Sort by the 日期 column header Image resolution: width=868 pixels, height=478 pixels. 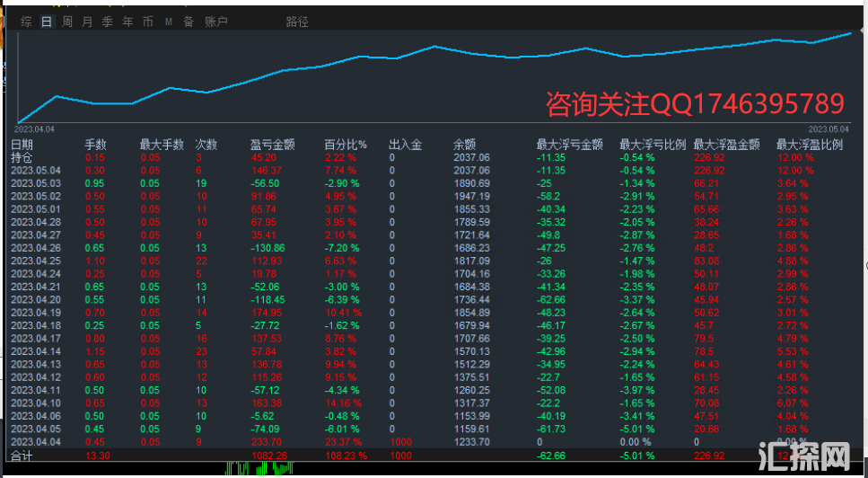(x=22, y=144)
